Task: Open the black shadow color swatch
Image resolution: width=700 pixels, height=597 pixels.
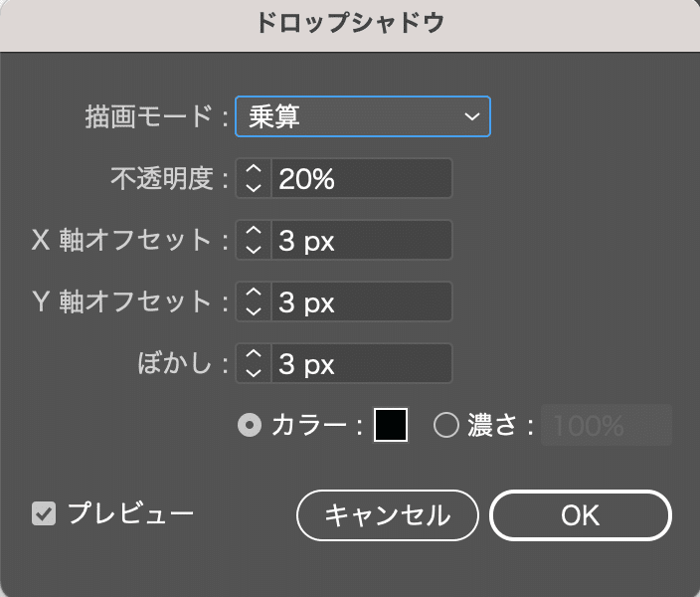Action: pos(391,425)
